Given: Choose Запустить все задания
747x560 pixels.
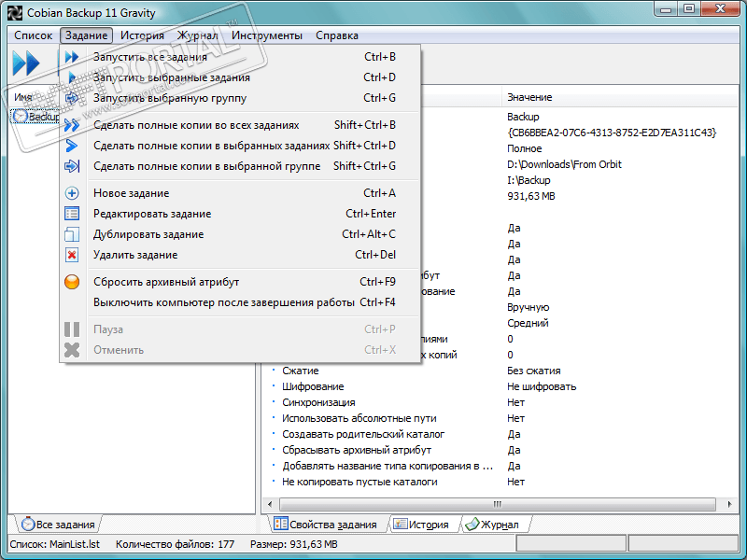Looking at the screenshot, I should (241, 57).
